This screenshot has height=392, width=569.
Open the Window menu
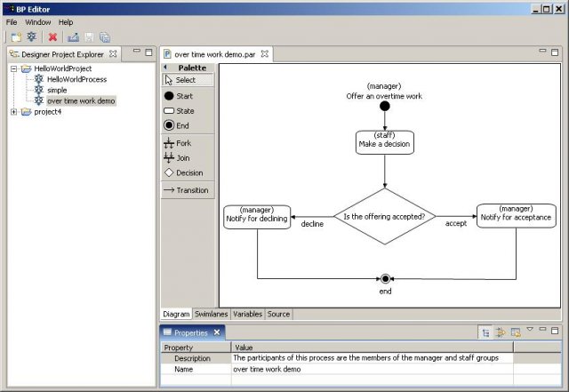(37, 21)
